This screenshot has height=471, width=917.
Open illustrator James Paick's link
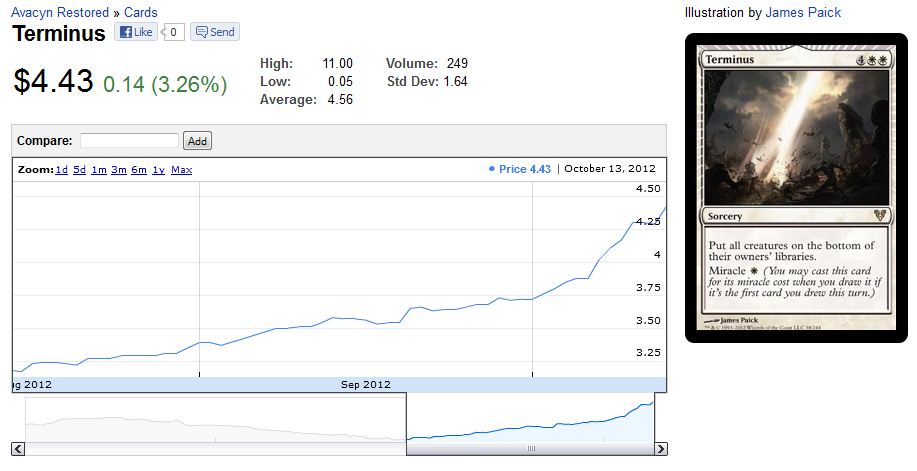(803, 13)
